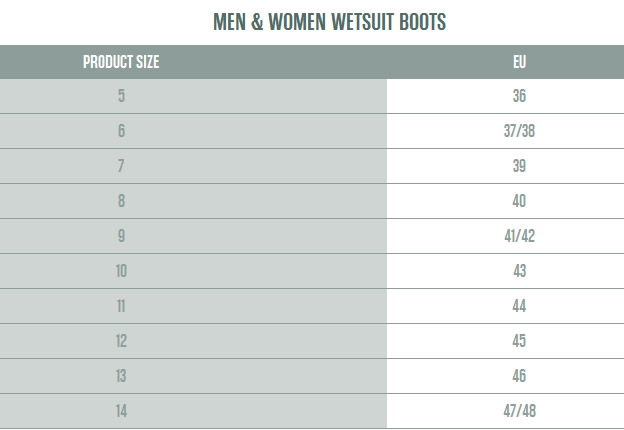The image size is (624, 430).
Task: Select product size 9 cell
Action: 193,236
